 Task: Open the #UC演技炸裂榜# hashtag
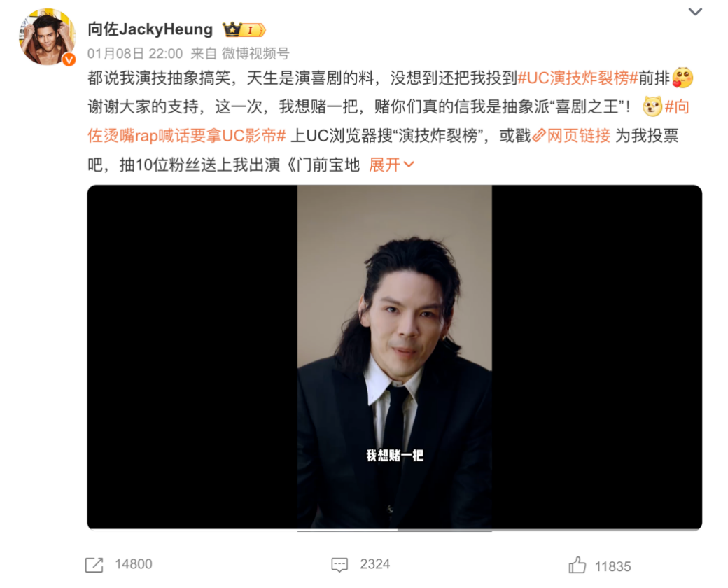[x=577, y=78]
